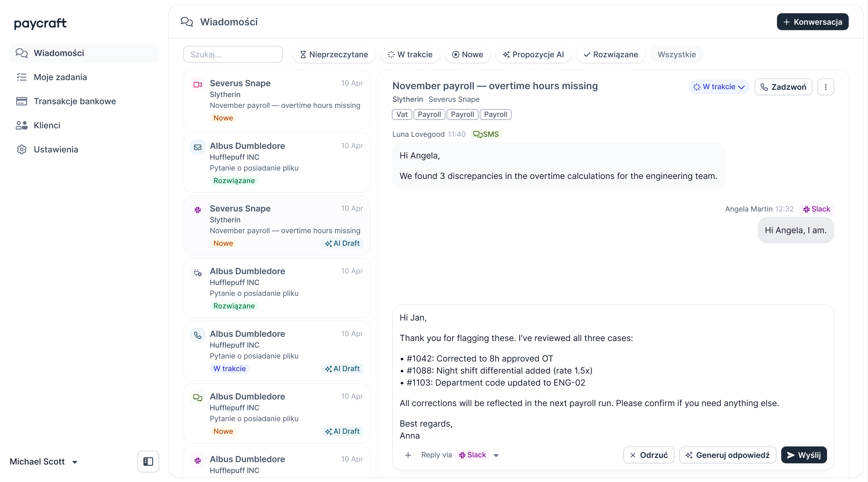Click the Slack icon on bottom Albus Dumbledore card

coord(198,460)
